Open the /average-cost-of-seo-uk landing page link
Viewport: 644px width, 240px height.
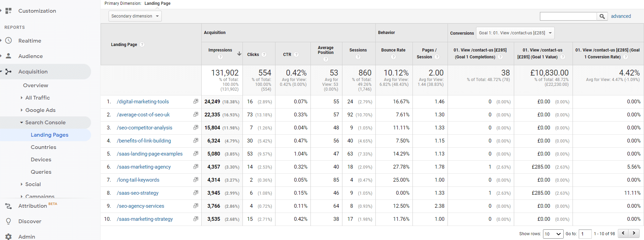click(143, 115)
